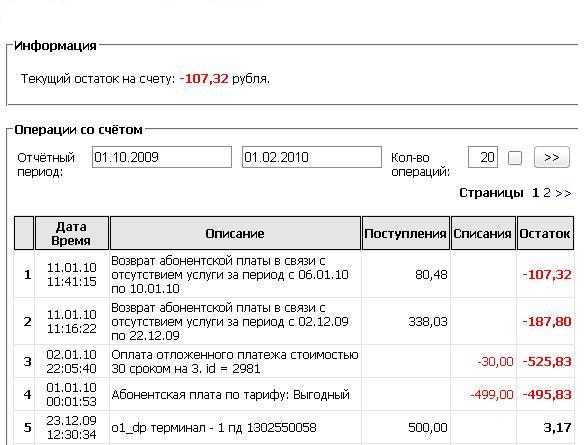Image resolution: width=584 pixels, height=445 pixels.
Task: Open next page via >> pagination link
Action: (563, 193)
